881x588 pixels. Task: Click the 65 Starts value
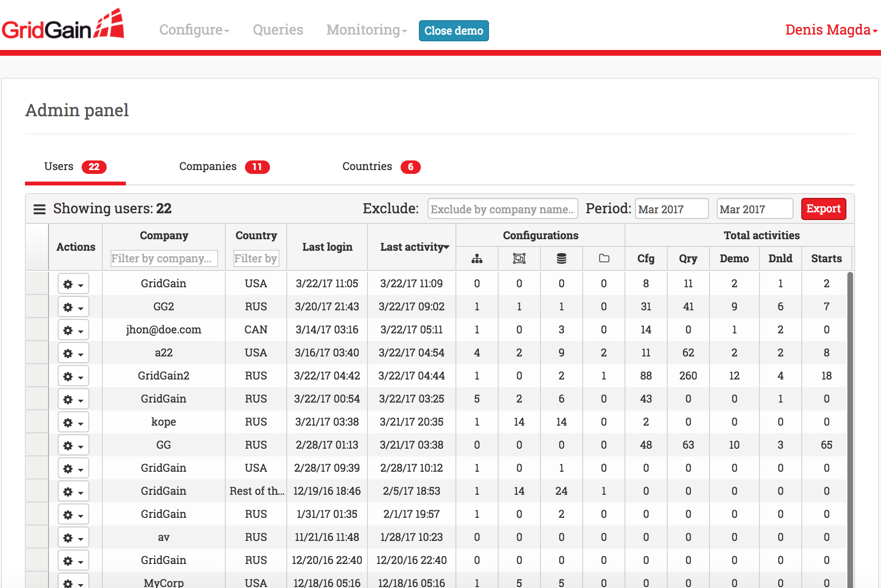click(826, 445)
